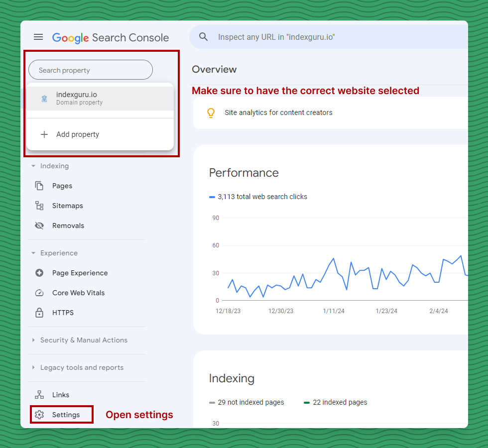Image resolution: width=488 pixels, height=448 pixels.
Task: Click the Links network icon
Action: coord(39,395)
